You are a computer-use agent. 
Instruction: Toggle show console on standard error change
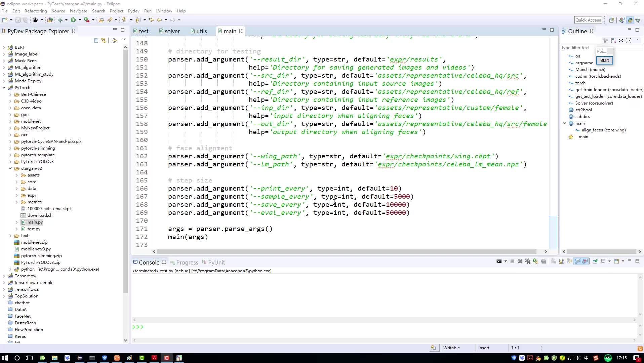585,261
